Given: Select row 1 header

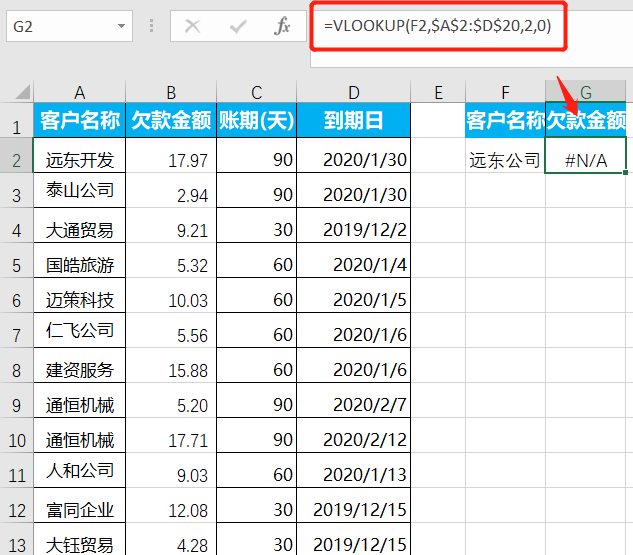Looking at the screenshot, I should tap(17, 120).
